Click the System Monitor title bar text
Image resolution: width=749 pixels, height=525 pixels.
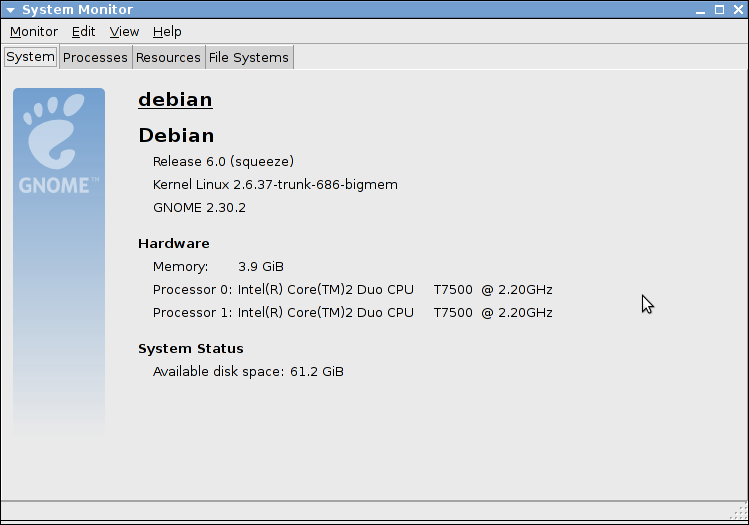pos(77,10)
